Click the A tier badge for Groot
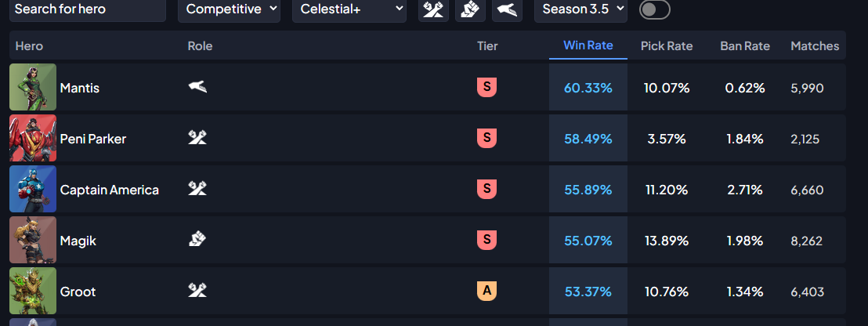The width and height of the screenshot is (868, 326). pyautogui.click(x=486, y=292)
